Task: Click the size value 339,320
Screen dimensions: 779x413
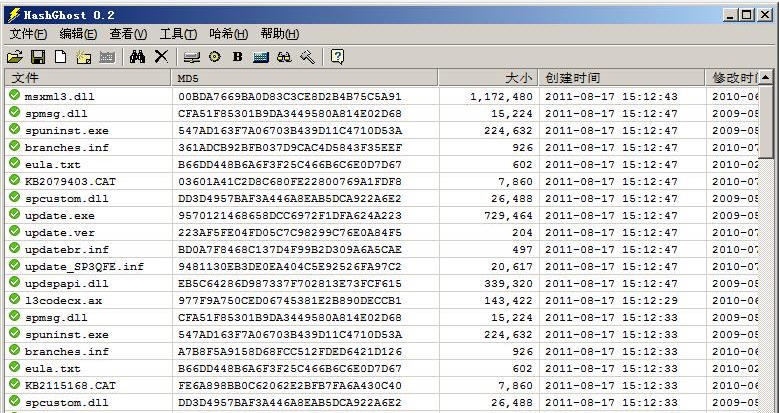Action: (508, 284)
